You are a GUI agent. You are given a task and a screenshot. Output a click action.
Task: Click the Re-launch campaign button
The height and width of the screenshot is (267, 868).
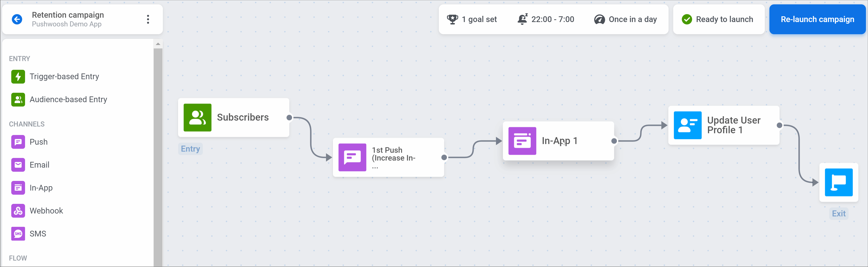(817, 20)
